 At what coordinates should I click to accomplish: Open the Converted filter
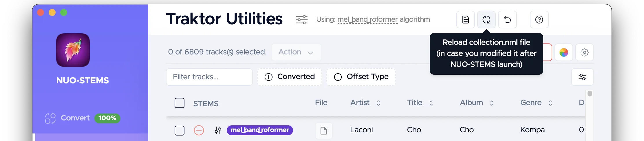[290, 77]
